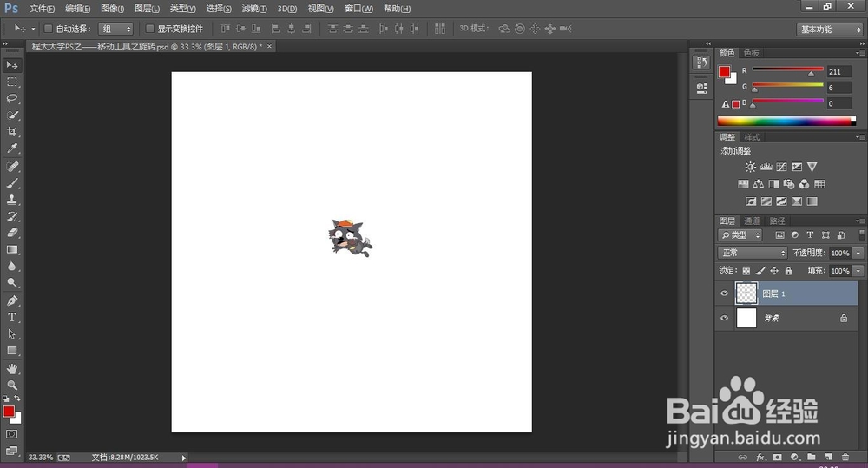Choose the Gradient tool
The height and width of the screenshot is (468, 868).
(11, 250)
